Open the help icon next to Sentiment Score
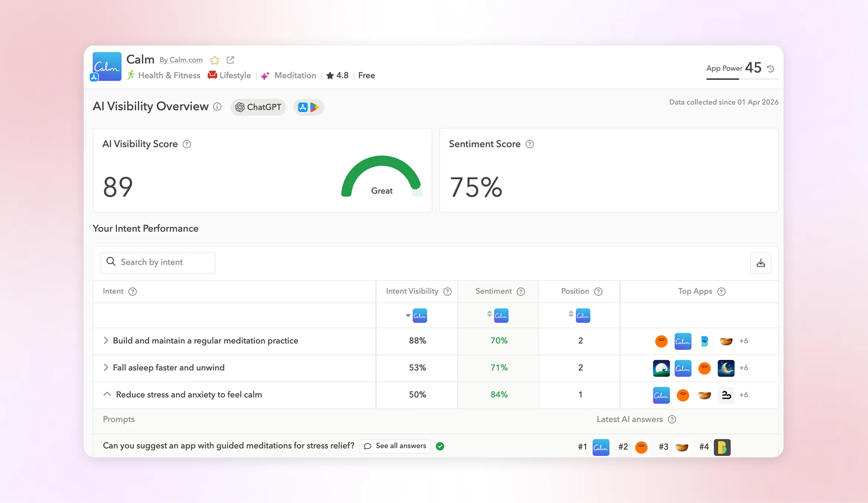The height and width of the screenshot is (503, 868). 530,144
